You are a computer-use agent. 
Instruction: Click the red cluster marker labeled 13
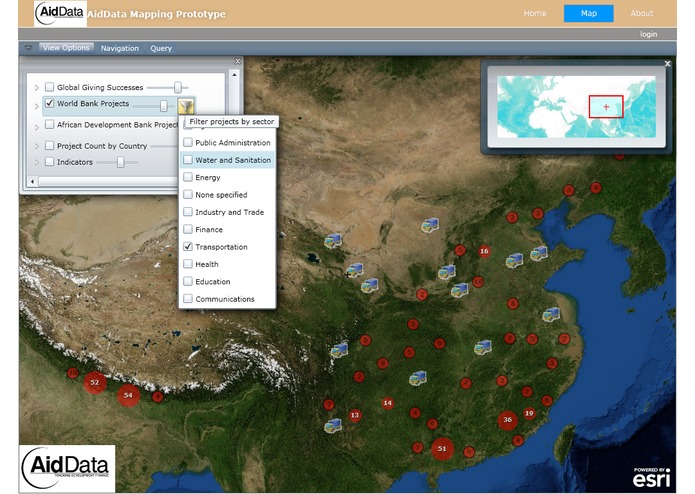coord(355,415)
